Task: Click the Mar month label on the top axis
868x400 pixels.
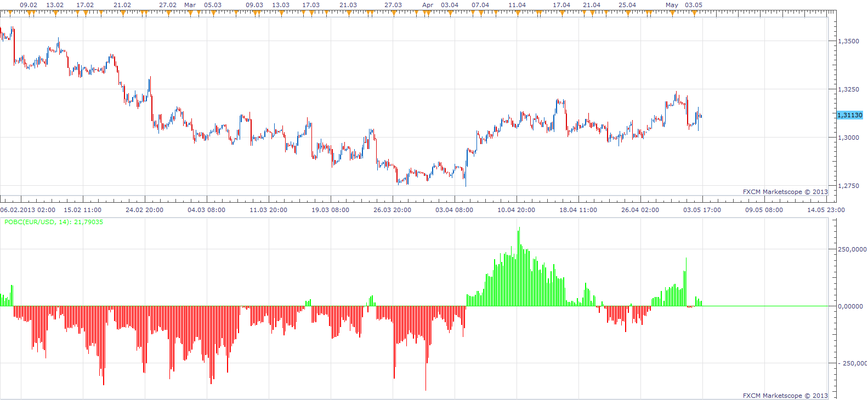Action: (x=190, y=5)
